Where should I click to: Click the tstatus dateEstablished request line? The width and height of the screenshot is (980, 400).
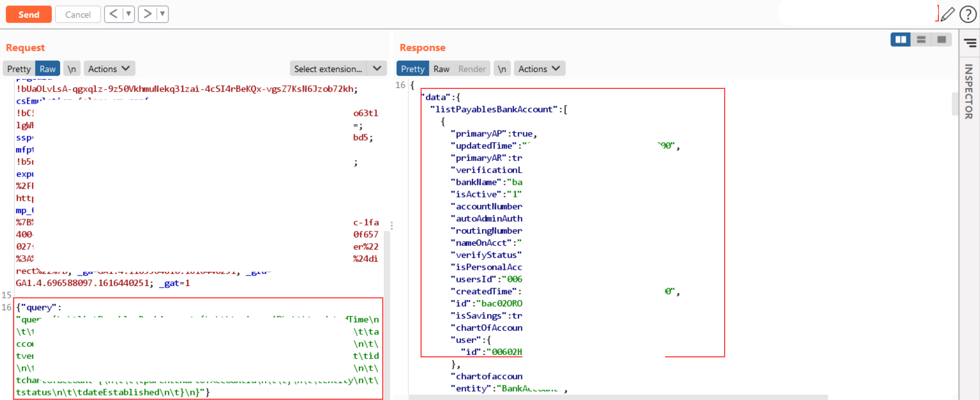113,392
